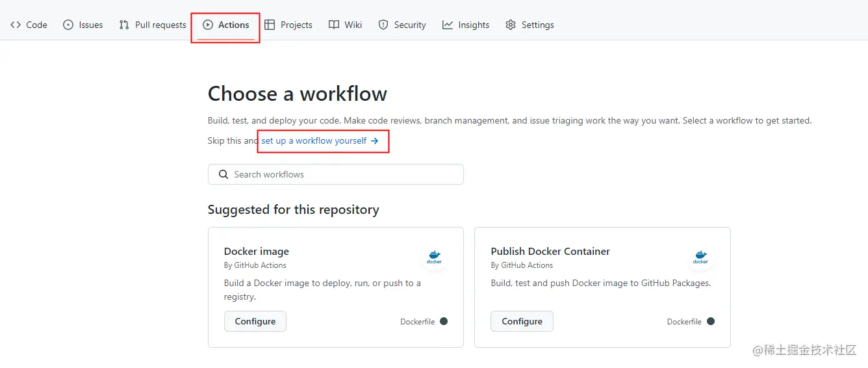Click the Security shield icon

383,25
